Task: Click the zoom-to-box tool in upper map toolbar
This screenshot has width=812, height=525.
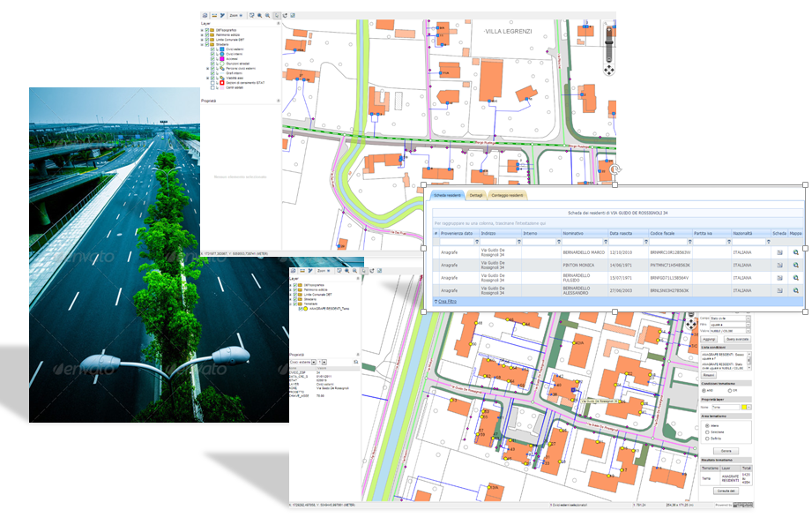Action: click(x=251, y=16)
